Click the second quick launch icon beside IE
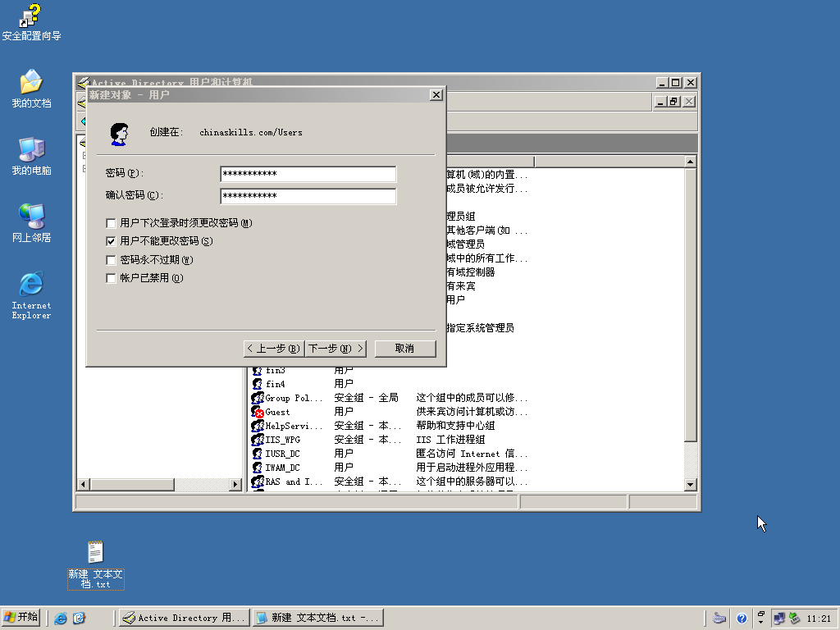 [x=79, y=619]
